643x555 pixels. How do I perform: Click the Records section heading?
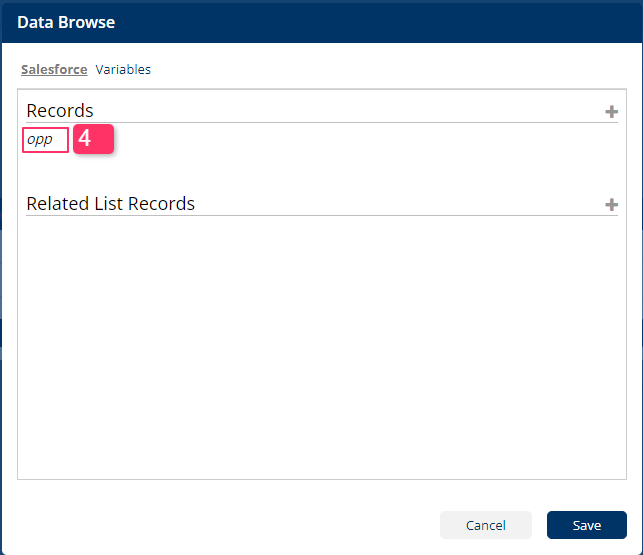point(60,111)
